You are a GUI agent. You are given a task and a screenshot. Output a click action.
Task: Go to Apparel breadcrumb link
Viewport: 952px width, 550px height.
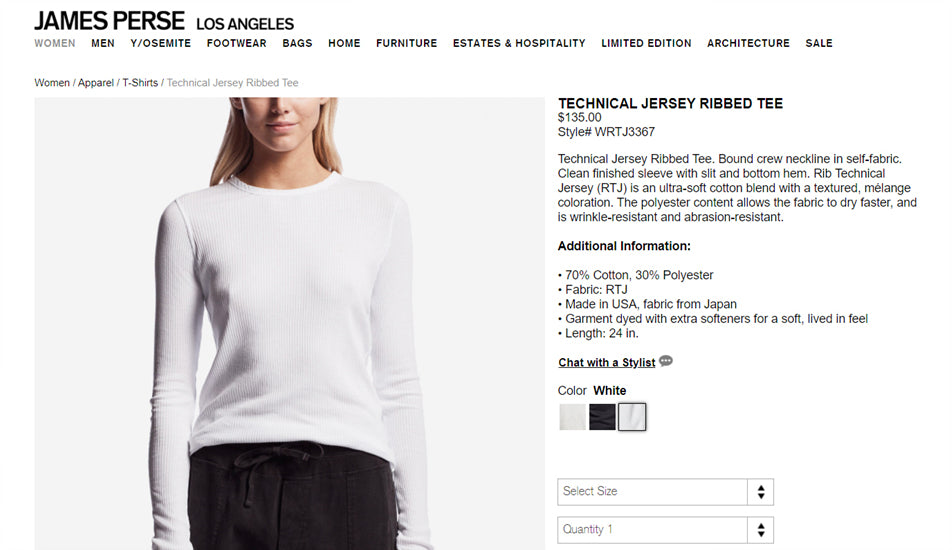tap(96, 83)
